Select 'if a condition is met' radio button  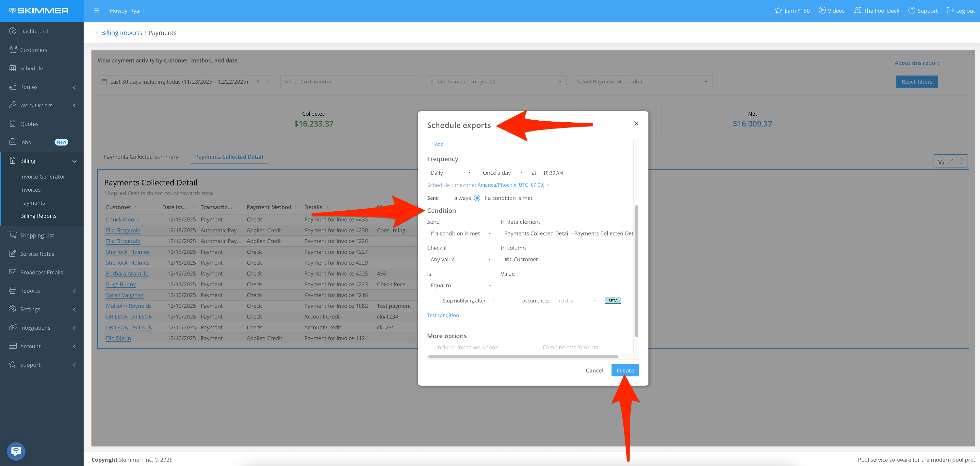click(477, 198)
